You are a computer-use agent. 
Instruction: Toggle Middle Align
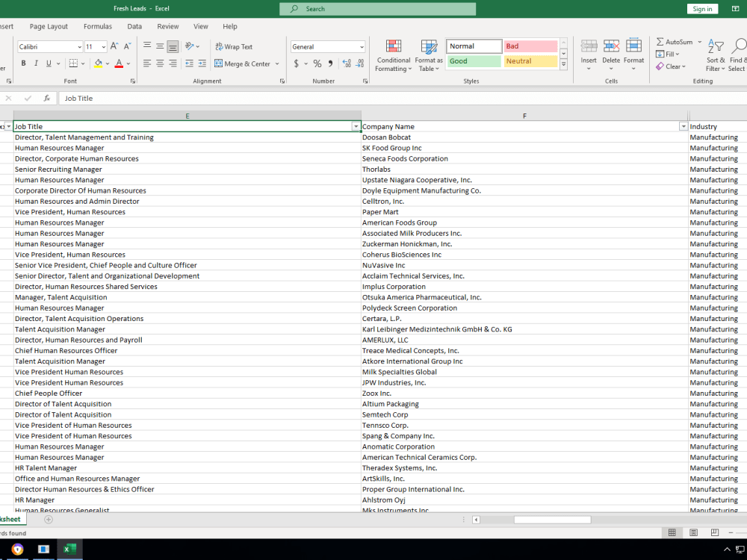click(160, 46)
